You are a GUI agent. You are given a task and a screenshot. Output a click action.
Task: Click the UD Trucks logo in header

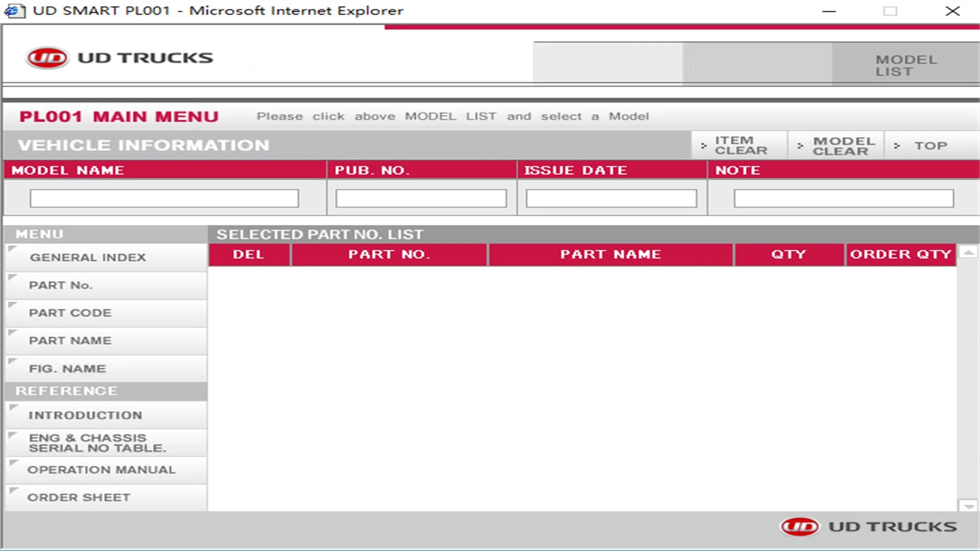coord(119,58)
